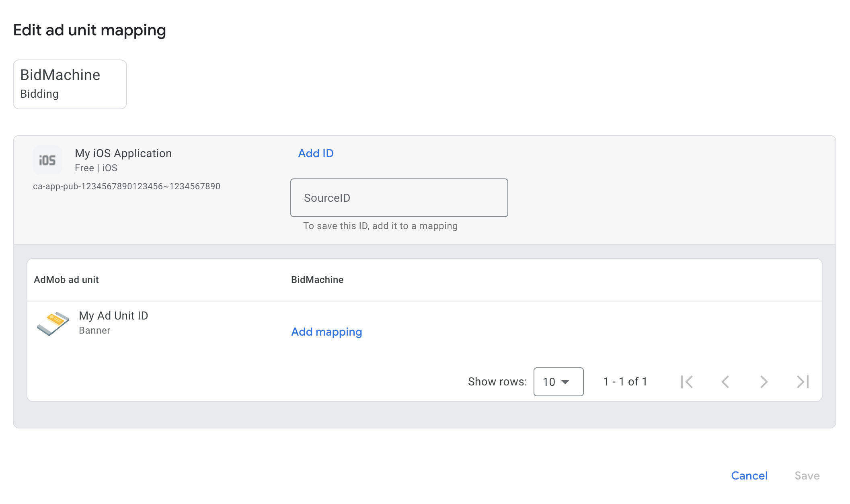The image size is (850, 504).
Task: Click the 1 - 1 of 1 pagination label
Action: pyautogui.click(x=625, y=382)
